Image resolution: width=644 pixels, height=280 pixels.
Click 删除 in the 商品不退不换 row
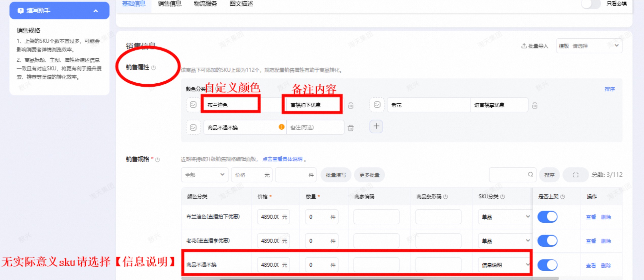point(606,265)
